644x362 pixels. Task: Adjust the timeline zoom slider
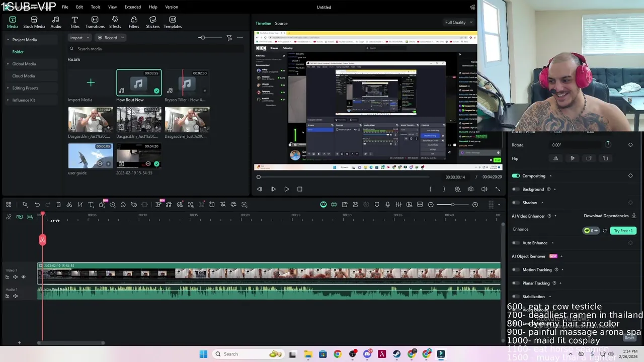453,205
